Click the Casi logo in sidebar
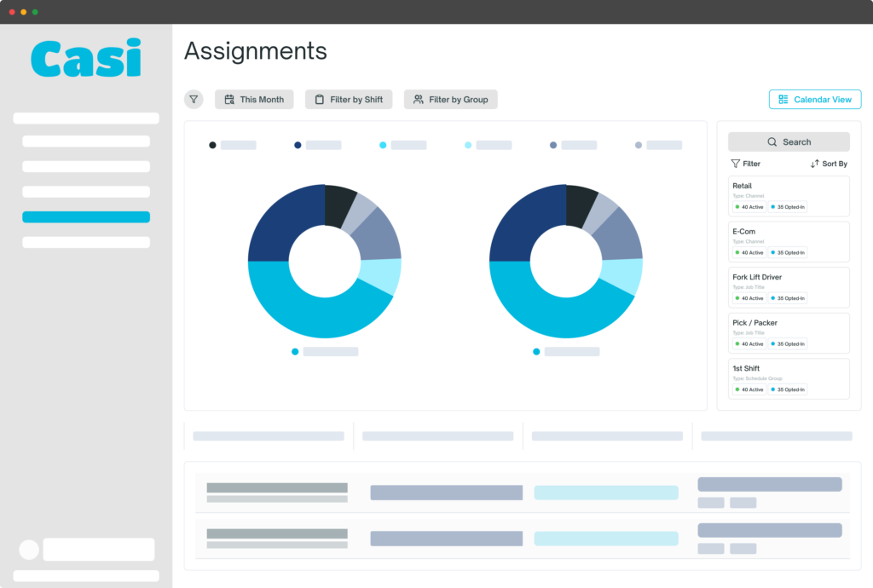The height and width of the screenshot is (588, 873). coord(86,58)
